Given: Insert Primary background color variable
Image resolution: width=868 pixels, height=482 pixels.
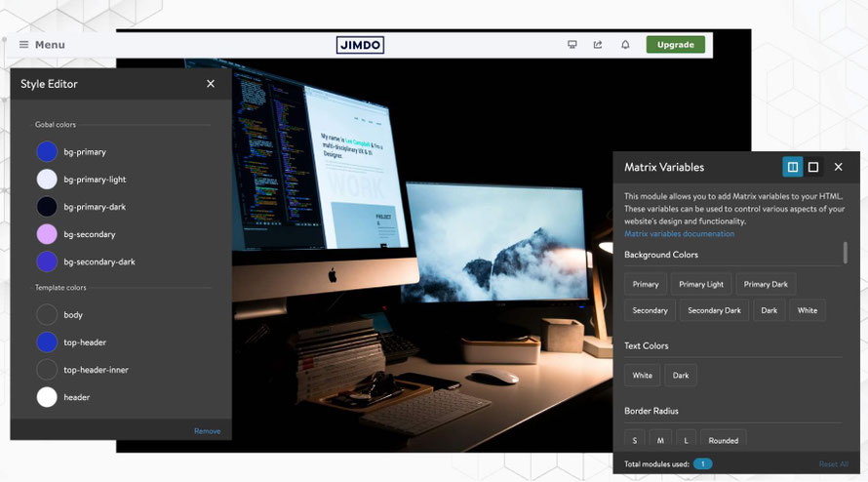Looking at the screenshot, I should (x=646, y=284).
